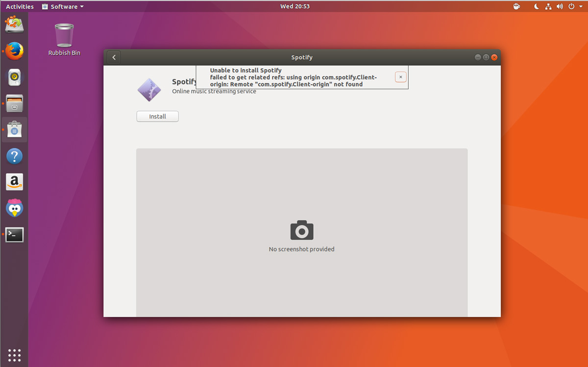Go back using the header back arrow

114,57
